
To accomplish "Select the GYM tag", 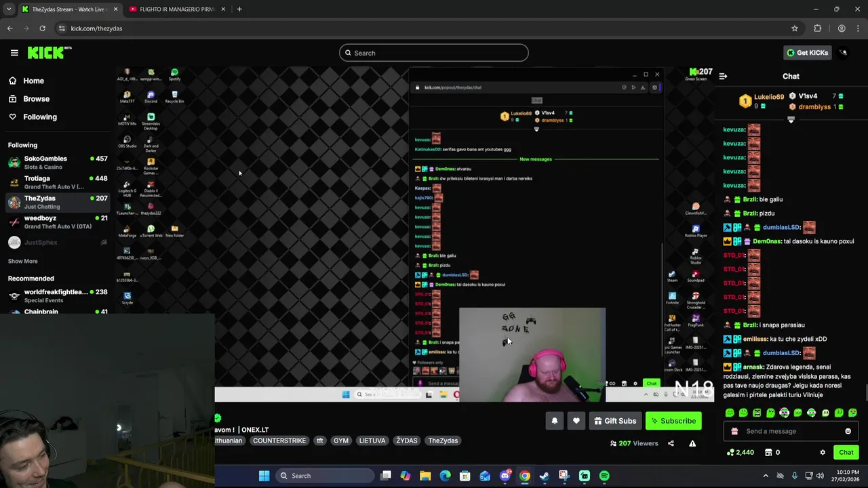I will pos(341,441).
